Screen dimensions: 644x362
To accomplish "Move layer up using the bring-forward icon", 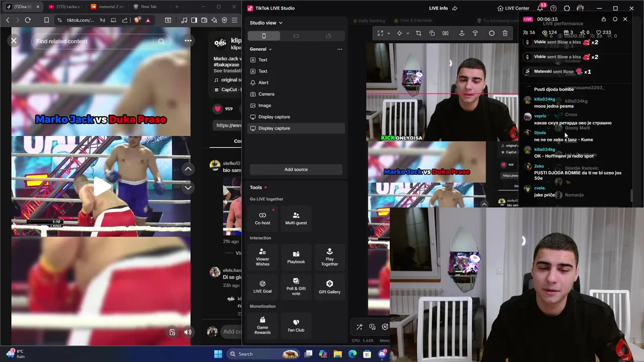I will click(462, 33).
